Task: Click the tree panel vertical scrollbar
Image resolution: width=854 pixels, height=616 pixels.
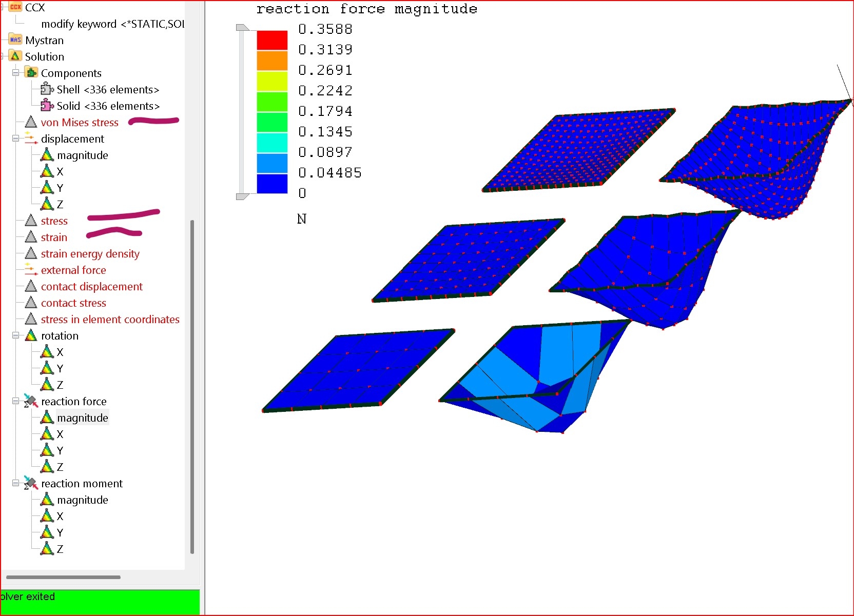Action: (x=192, y=385)
